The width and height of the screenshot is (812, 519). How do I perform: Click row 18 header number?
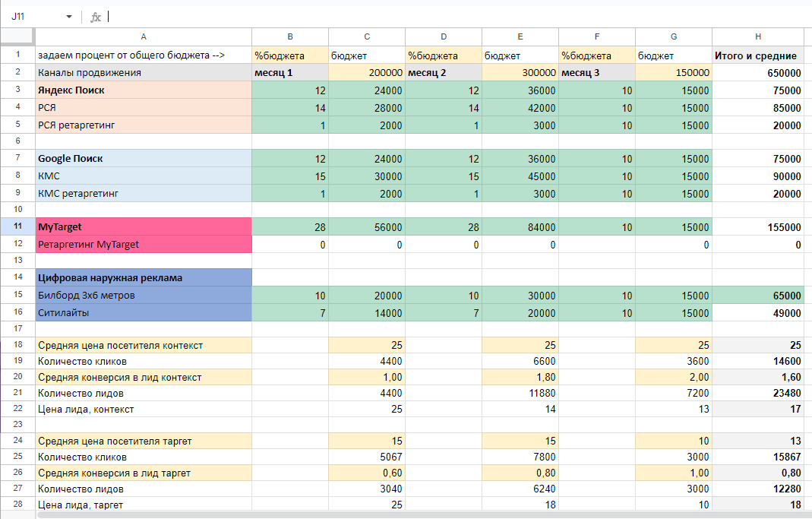pos(17,345)
